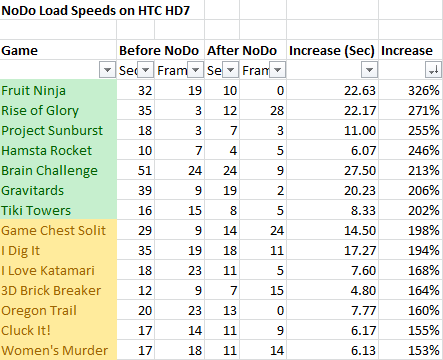The height and width of the screenshot is (360, 443).
Task: Select the Game Chest Solit cell
Action: (x=58, y=230)
